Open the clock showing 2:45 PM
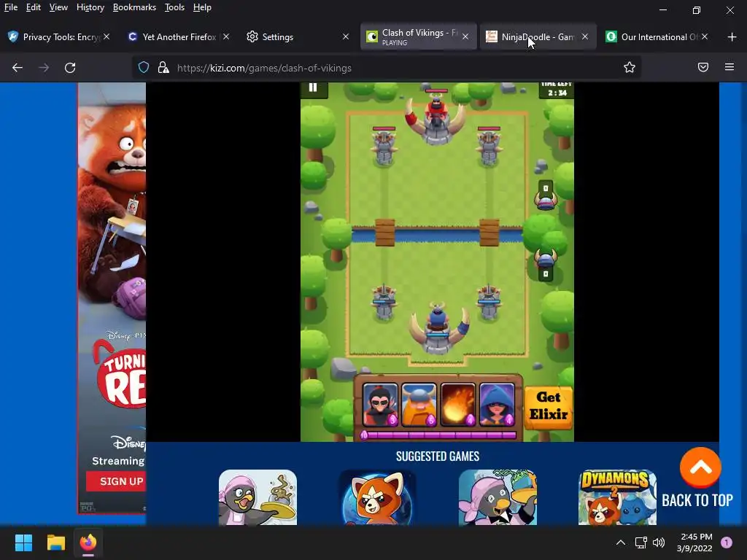This screenshot has width=747, height=560. 694,542
